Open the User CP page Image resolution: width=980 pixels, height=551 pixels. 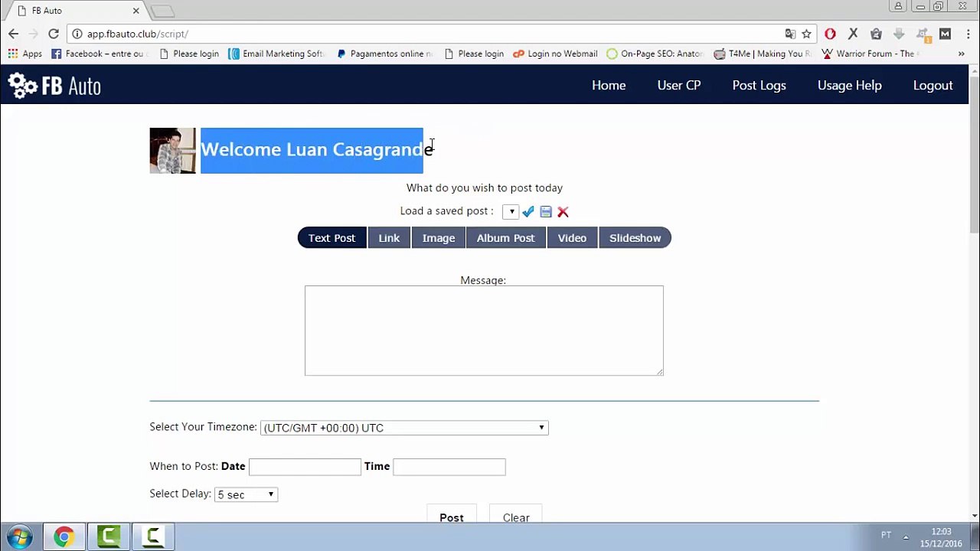pos(679,86)
